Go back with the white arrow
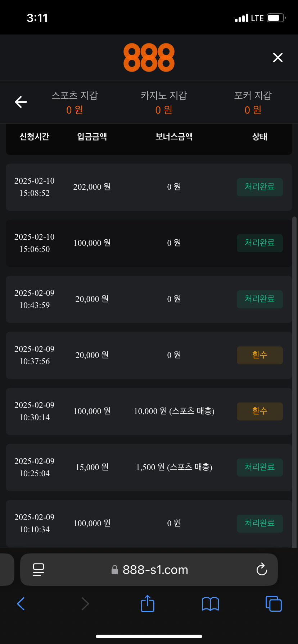This screenshot has width=298, height=644. coord(21,102)
